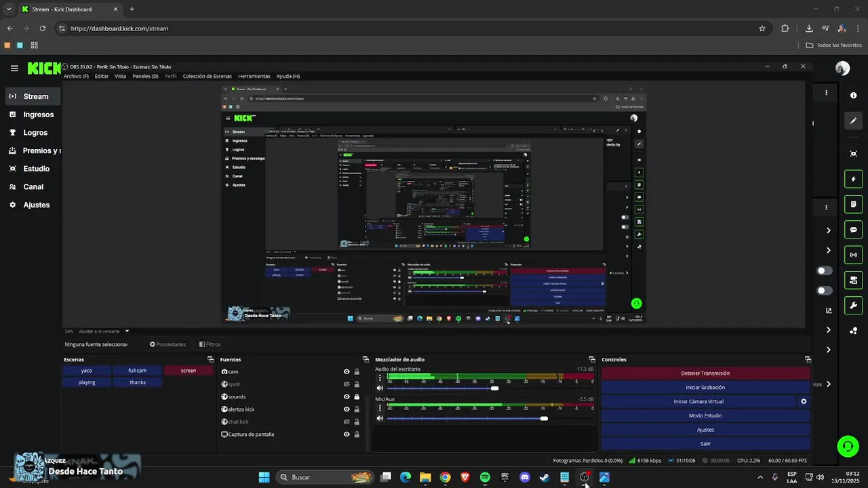Image resolution: width=868 pixels, height=488 pixels.
Task: Open the upper Kick panel three-dot menu
Action: pyautogui.click(x=826, y=93)
